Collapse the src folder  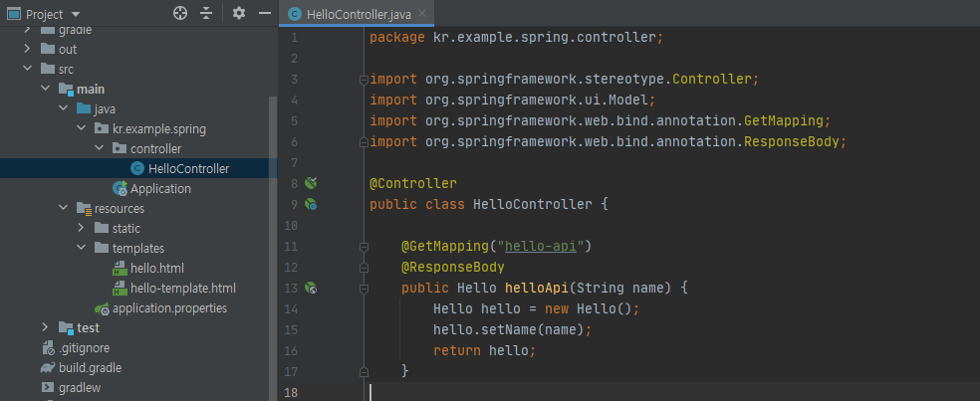27,69
